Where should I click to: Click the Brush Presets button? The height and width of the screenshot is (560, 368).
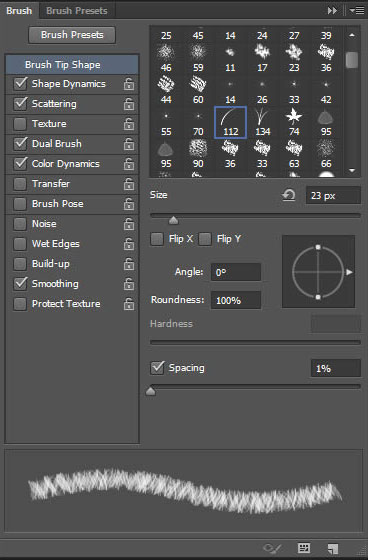tap(72, 35)
